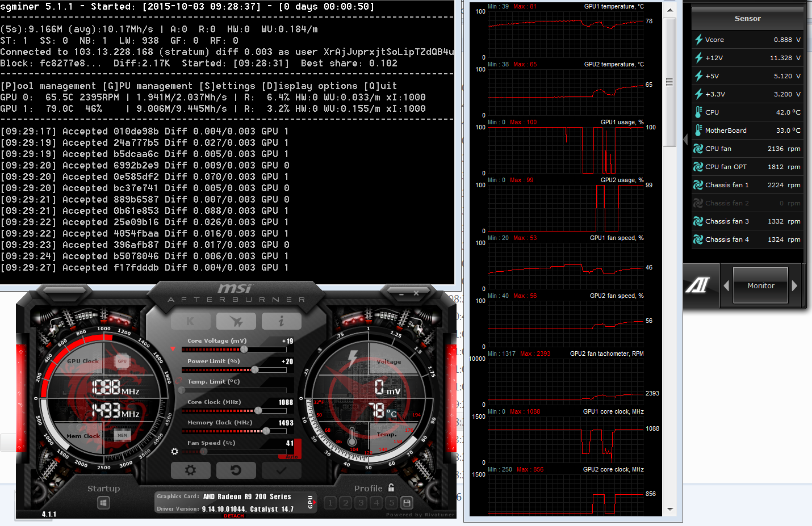Click '[Q]uit' in sgminer window
The image size is (812, 526).
point(380,86)
